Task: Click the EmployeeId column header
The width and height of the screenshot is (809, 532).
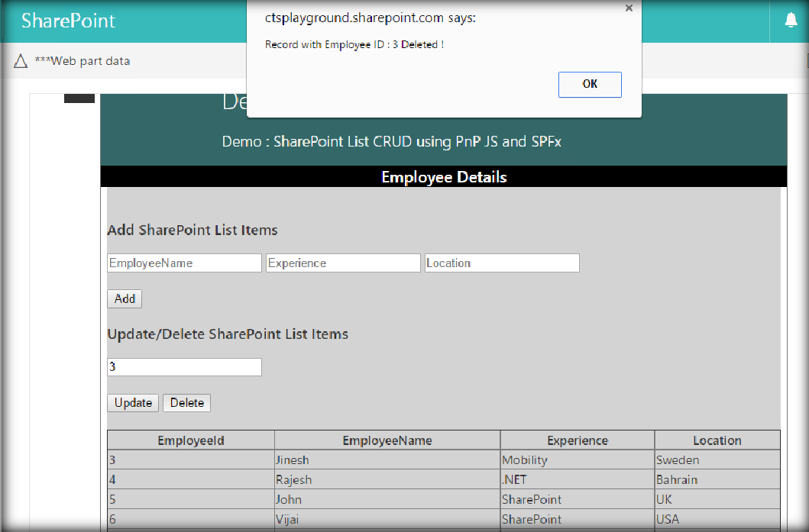Action: point(191,440)
